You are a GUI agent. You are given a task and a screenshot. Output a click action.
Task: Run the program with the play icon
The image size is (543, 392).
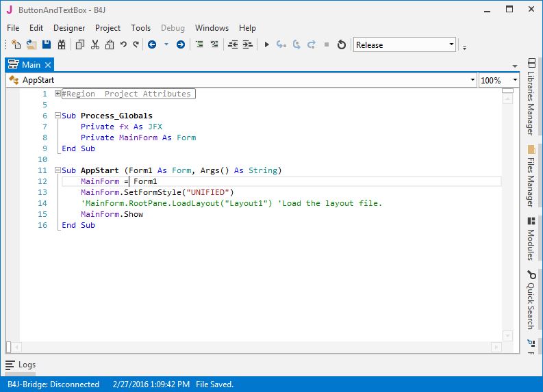tap(266, 44)
